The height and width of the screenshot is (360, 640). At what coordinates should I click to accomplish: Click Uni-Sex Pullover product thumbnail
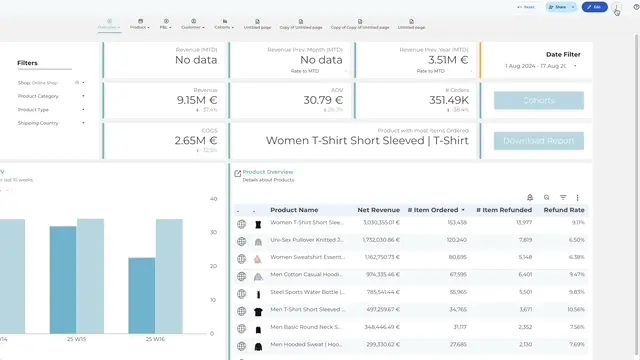click(x=258, y=242)
